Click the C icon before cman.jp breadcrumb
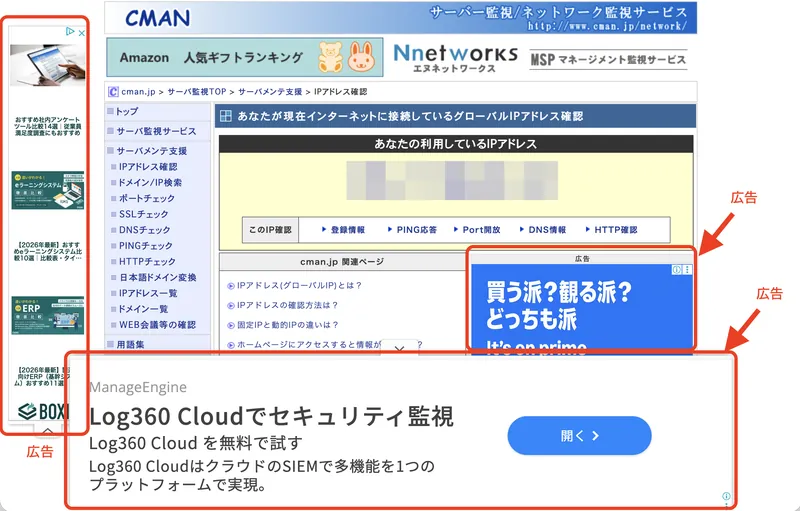800x511 pixels. click(113, 92)
